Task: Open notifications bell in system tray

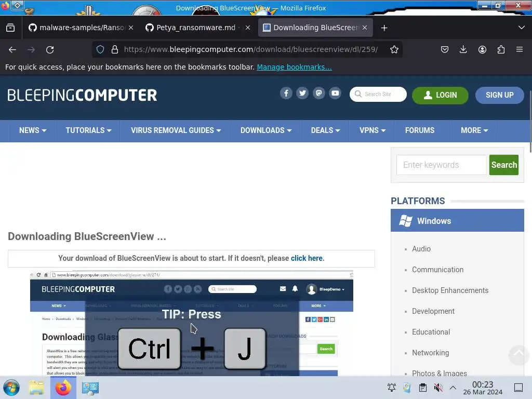Action: [392, 388]
